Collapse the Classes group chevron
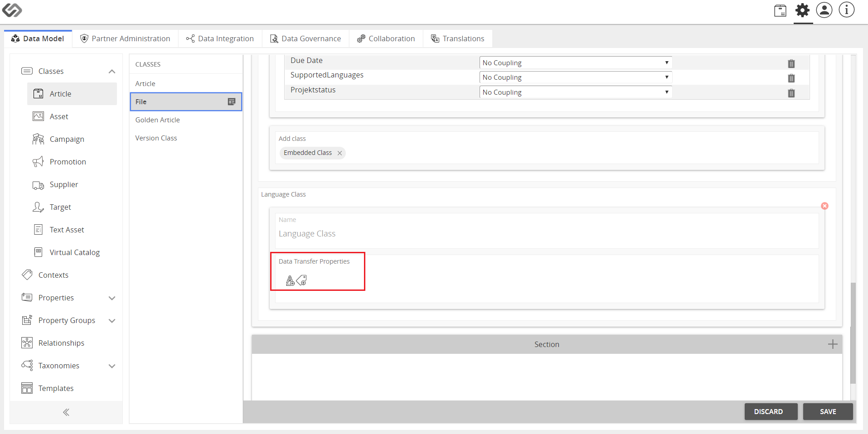Screen dimensions: 868x434 pyautogui.click(x=112, y=72)
